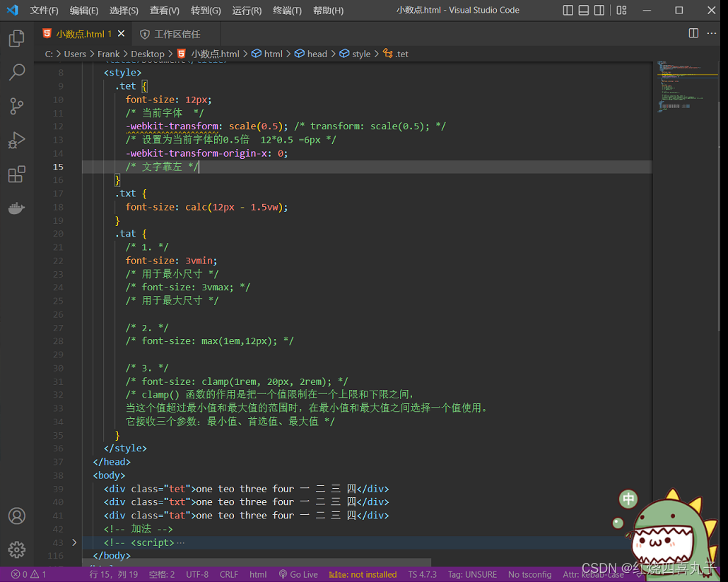Viewport: 728px width, 582px height.
Task: Split the editor to the right
Action: point(693,33)
